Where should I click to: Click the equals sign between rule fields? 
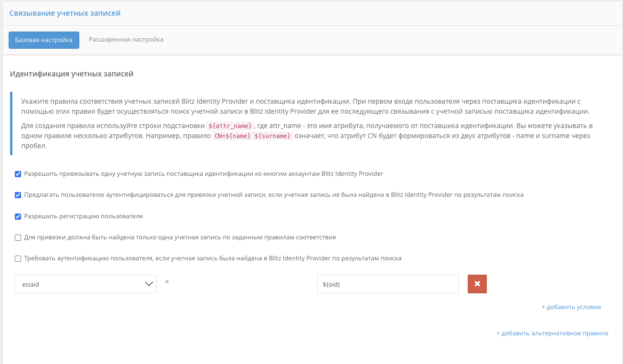(x=167, y=282)
